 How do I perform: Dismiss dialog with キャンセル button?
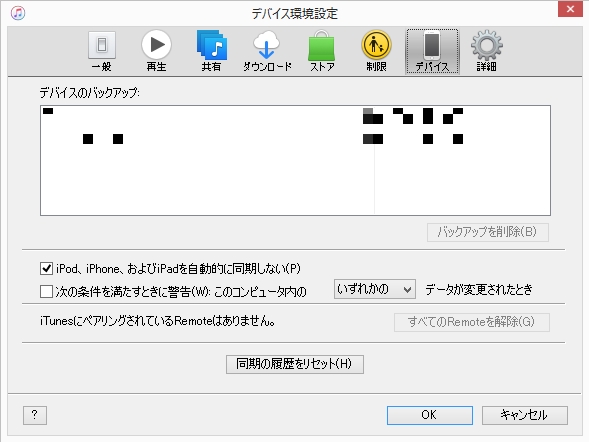[x=524, y=415]
